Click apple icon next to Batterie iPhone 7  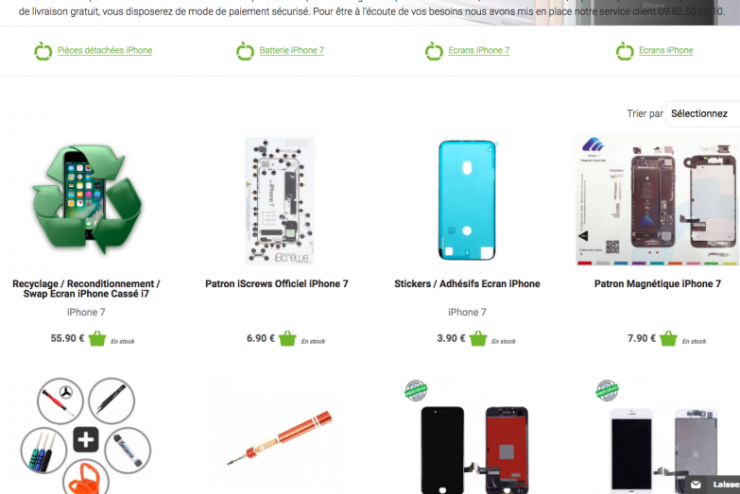pyautogui.click(x=245, y=51)
